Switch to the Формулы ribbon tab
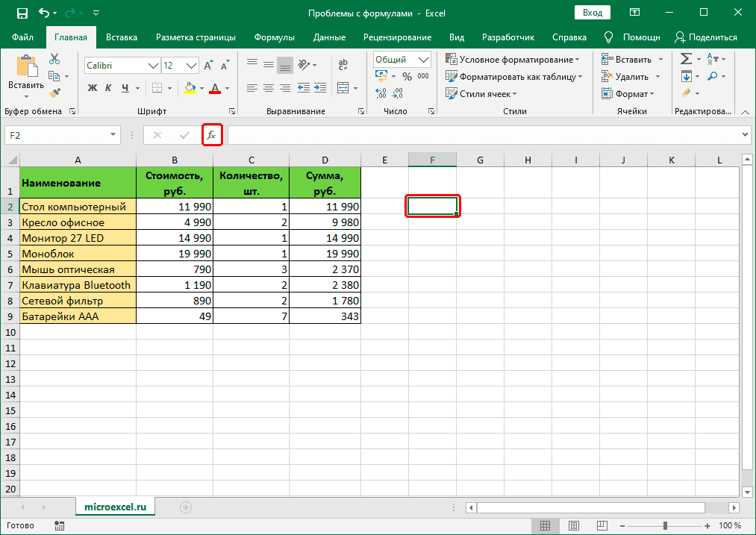756x535 pixels. point(276,37)
